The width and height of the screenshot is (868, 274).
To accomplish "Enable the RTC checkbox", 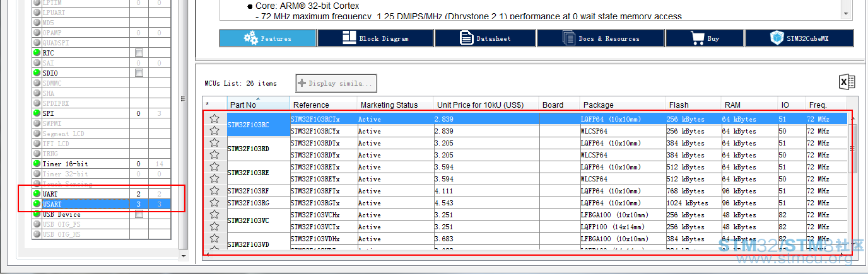I will pos(139,53).
